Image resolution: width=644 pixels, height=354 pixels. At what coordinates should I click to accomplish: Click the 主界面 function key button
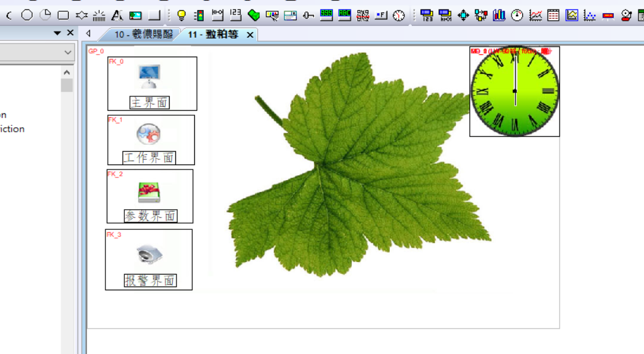click(152, 84)
